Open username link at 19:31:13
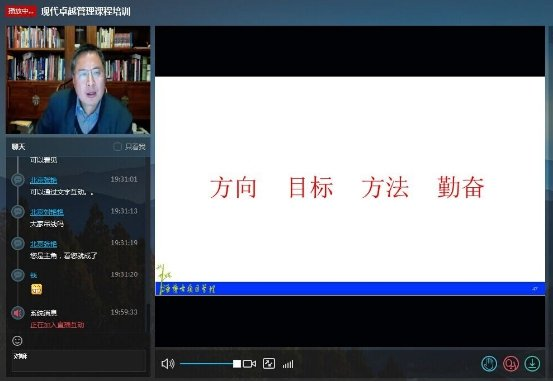This screenshot has width=553, height=382. point(47,212)
